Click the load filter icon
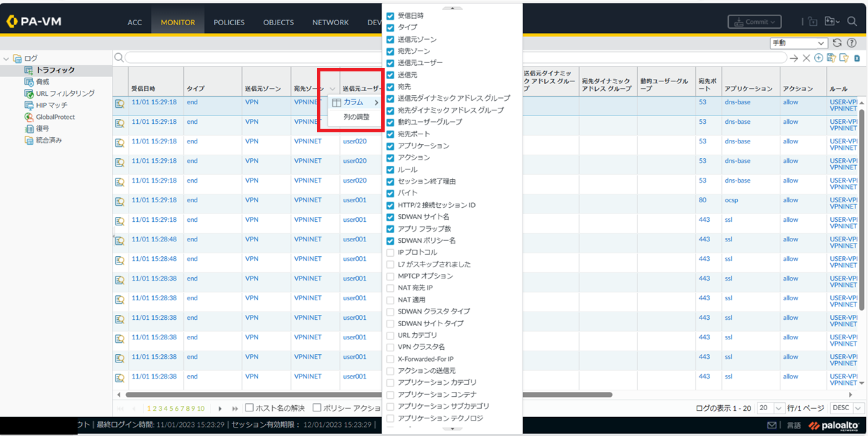Viewport: 868px width, 436px height. 844,58
